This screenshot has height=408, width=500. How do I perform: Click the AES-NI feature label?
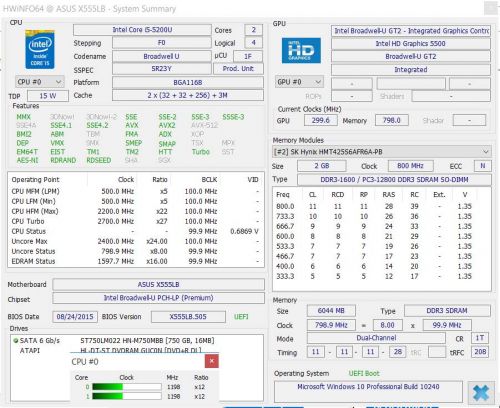(x=27, y=160)
